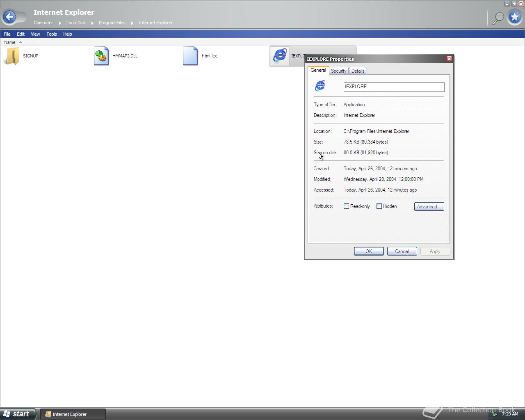
Task: Click the favorites star button
Action: pos(515,17)
